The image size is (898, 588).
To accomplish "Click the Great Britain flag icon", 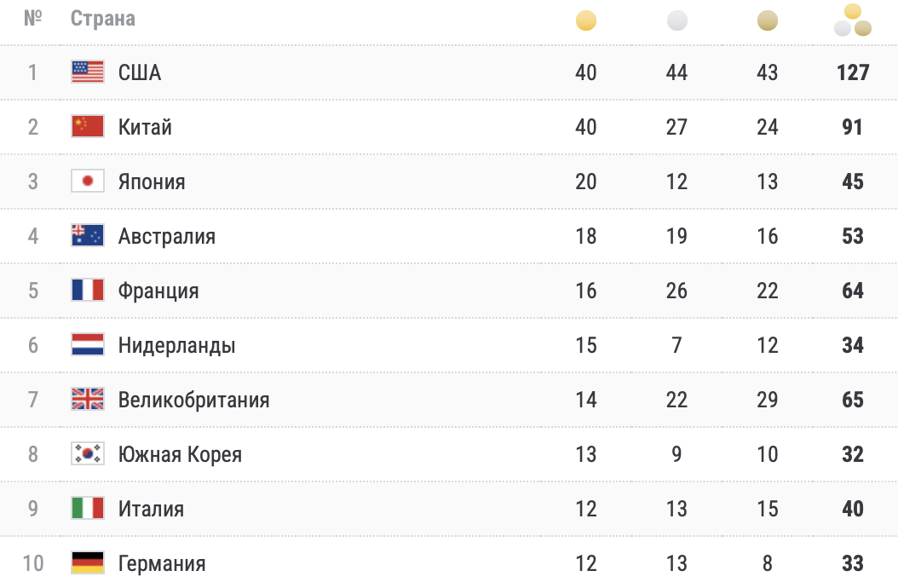I will pos(88,400).
